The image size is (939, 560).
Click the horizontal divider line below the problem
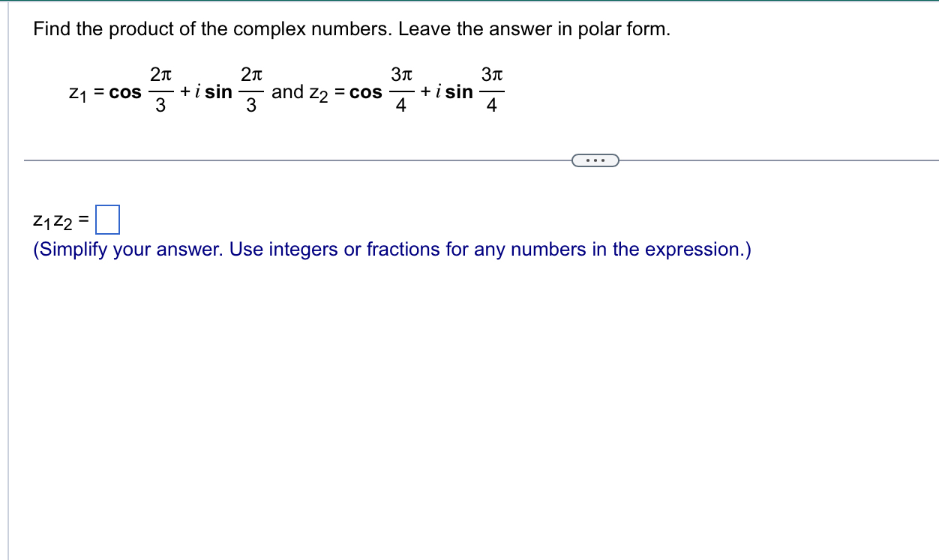(x=300, y=159)
